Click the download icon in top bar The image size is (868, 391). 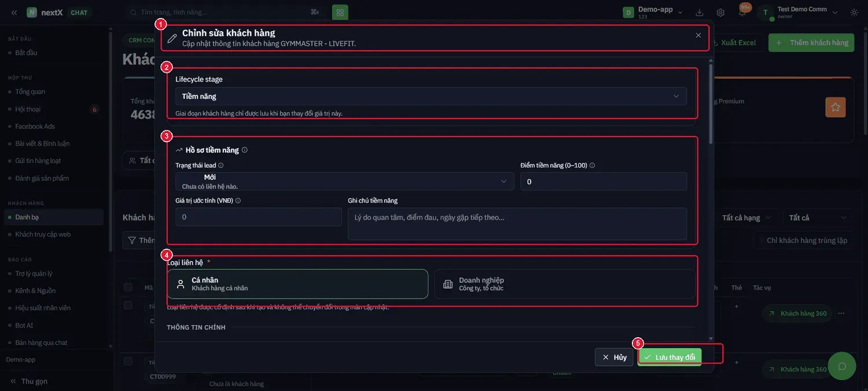700,12
